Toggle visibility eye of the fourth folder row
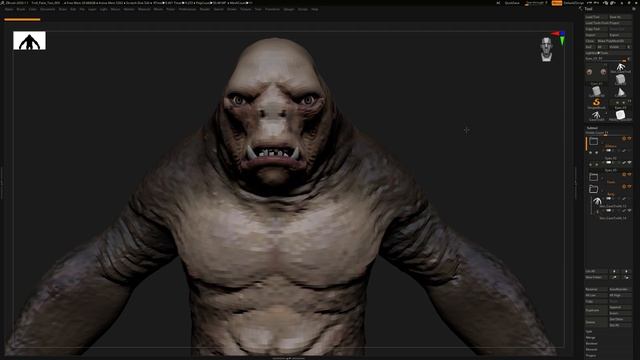The width and height of the screenshot is (640, 360). coord(629,187)
